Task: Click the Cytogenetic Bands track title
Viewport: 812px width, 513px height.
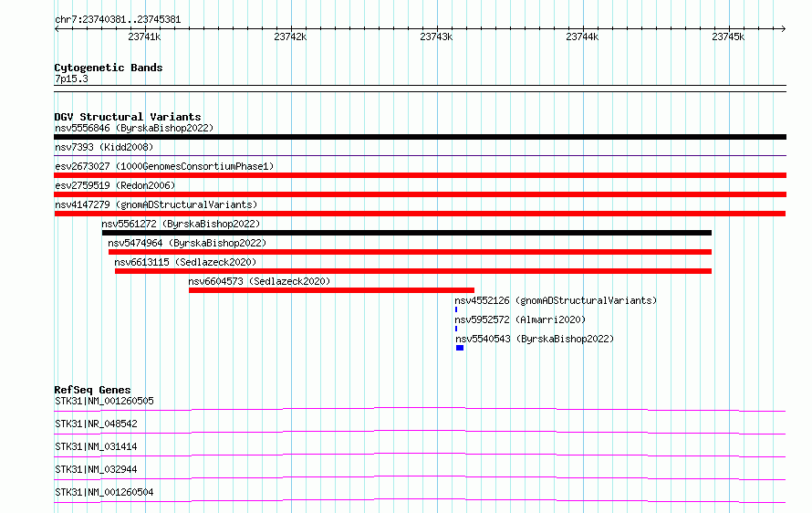Action: tap(109, 68)
